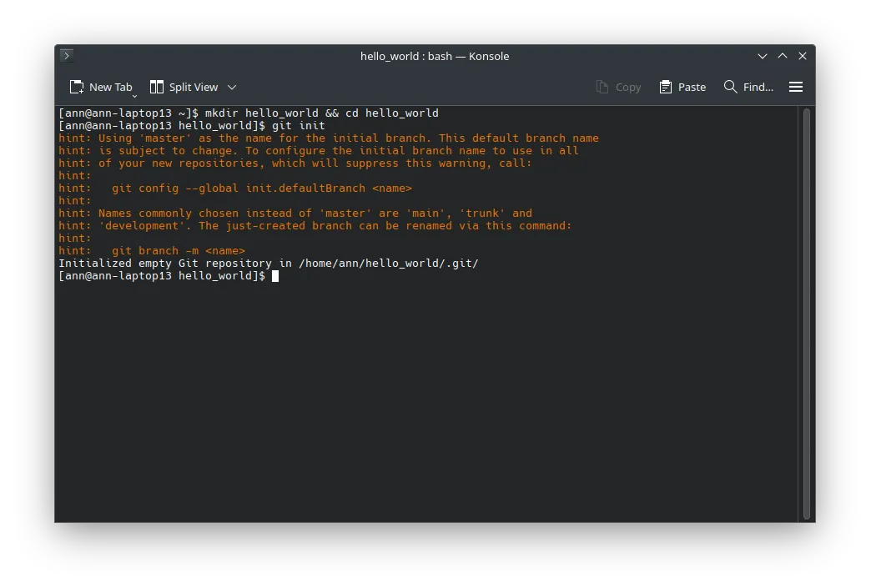Click the blinking terminal cursor
This screenshot has width=871, height=588.
coord(275,275)
